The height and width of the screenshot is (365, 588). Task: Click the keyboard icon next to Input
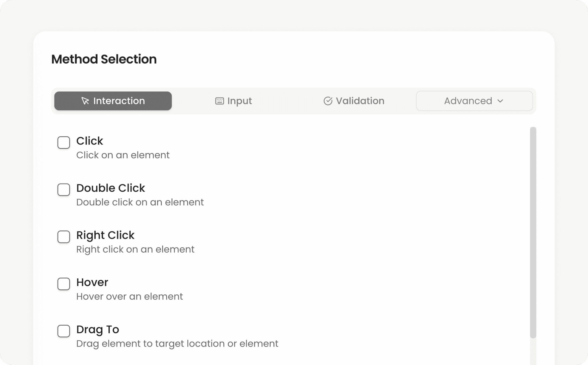(219, 101)
